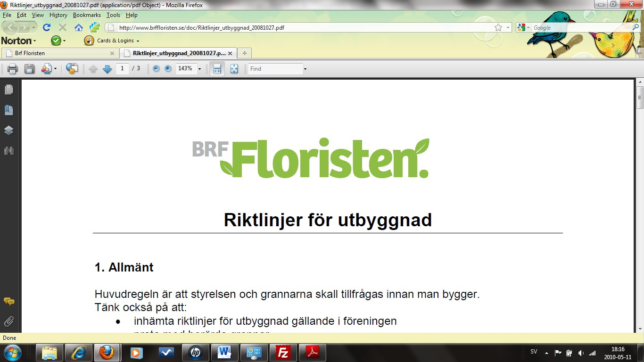The image size is (644, 362).
Task: Open the zoom percentage dropdown arrow
Action: [199, 69]
